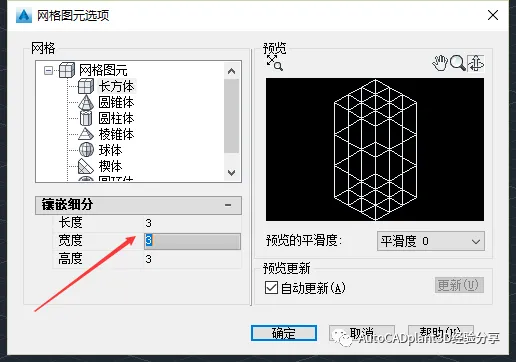Image resolution: width=516 pixels, height=362 pixels.
Task: Collapse the 镶嵌细分 section
Action: click(228, 205)
